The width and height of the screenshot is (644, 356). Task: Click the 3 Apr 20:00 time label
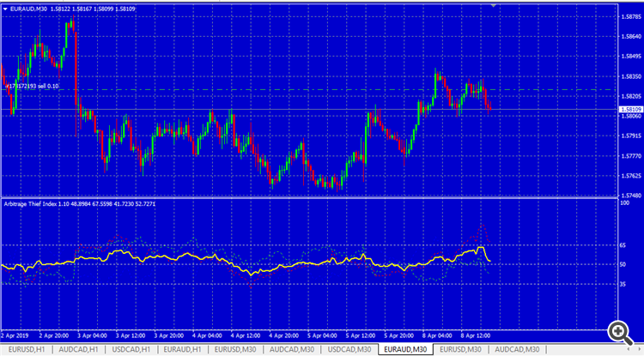tap(169, 335)
